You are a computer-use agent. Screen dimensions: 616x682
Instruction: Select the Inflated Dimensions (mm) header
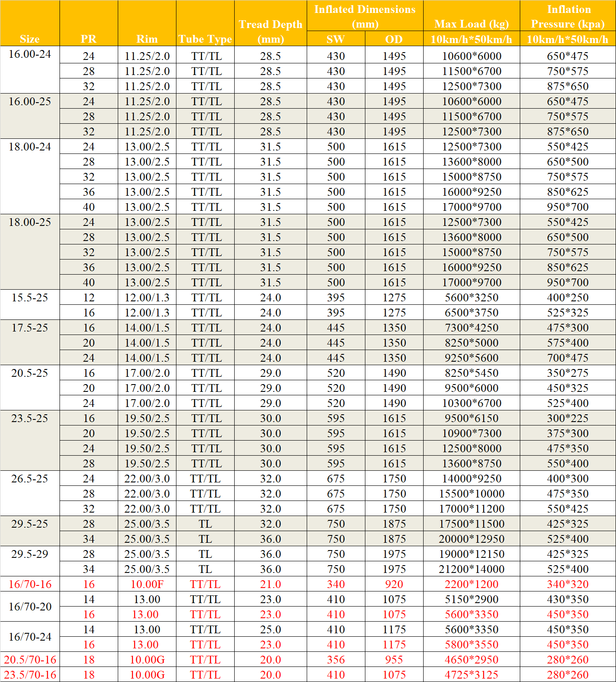(365, 16)
